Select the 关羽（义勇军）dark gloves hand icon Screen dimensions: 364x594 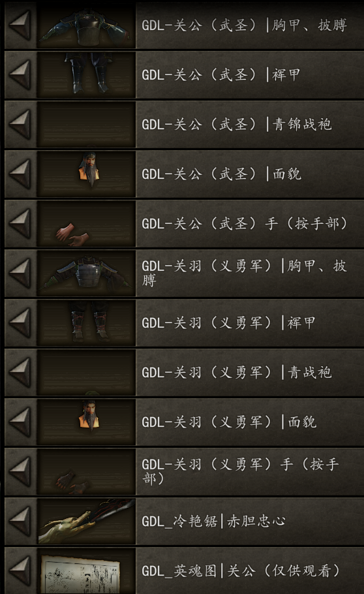86,472
